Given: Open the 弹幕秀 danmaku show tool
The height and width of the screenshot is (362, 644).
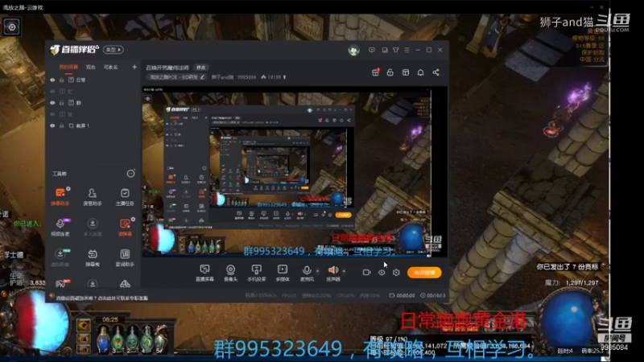Looking at the screenshot, I should click(x=92, y=257).
